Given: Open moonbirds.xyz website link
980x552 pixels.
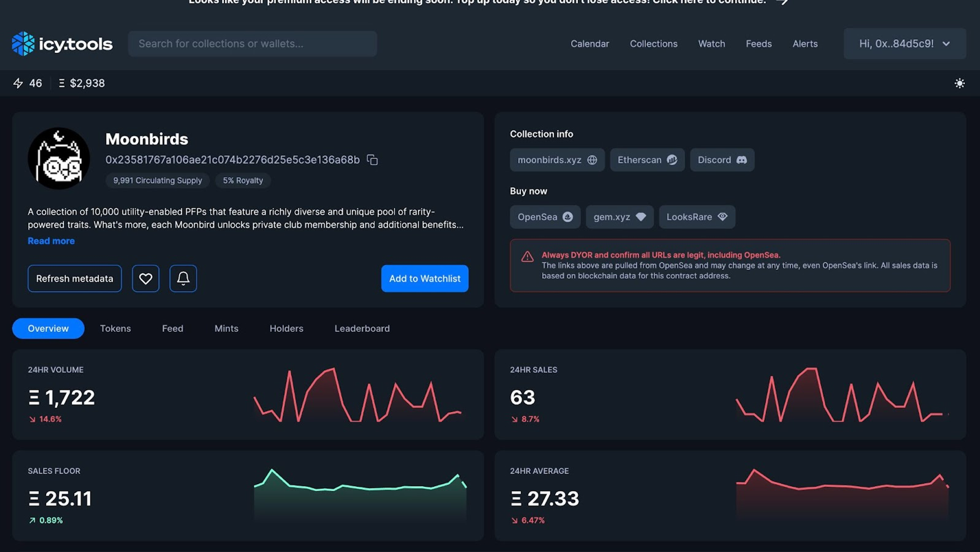Looking at the screenshot, I should tap(557, 160).
